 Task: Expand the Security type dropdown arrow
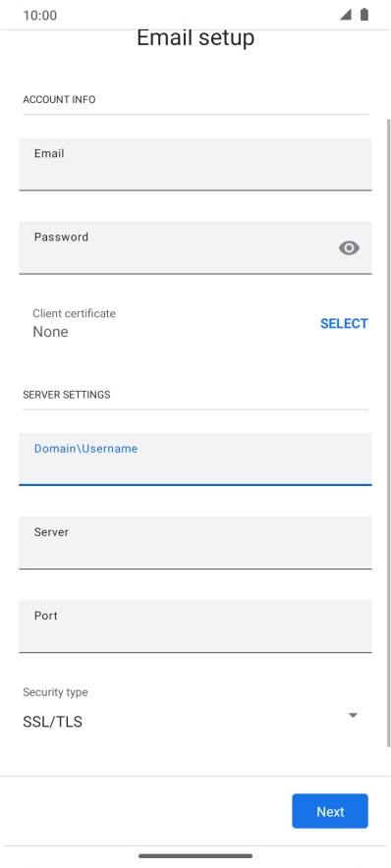(x=353, y=715)
